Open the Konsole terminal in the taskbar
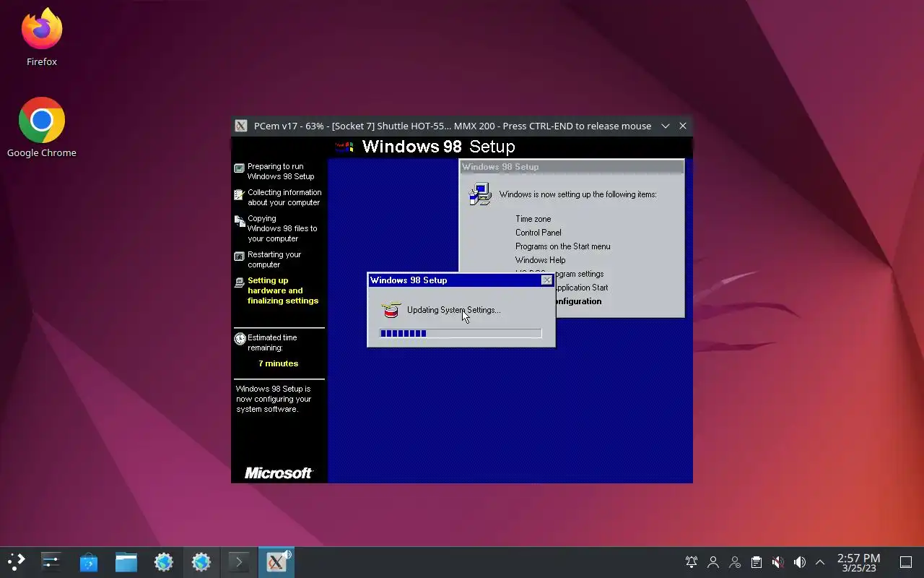Image resolution: width=924 pixels, height=578 pixels. click(x=239, y=562)
